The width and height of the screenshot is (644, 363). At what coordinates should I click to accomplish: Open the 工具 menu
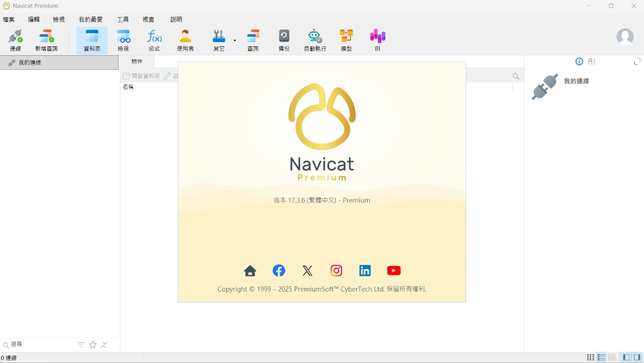point(123,19)
